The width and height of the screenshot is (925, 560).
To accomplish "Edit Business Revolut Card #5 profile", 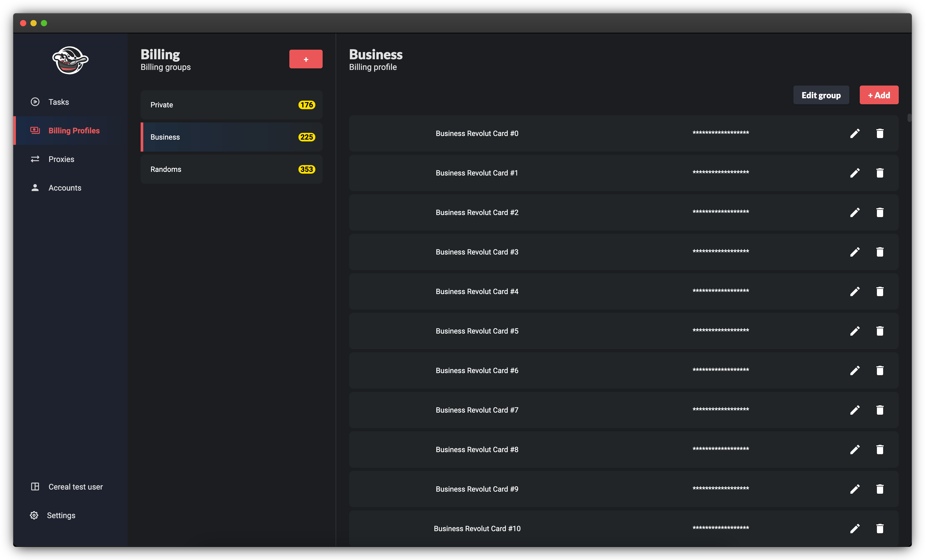I will [x=855, y=331].
